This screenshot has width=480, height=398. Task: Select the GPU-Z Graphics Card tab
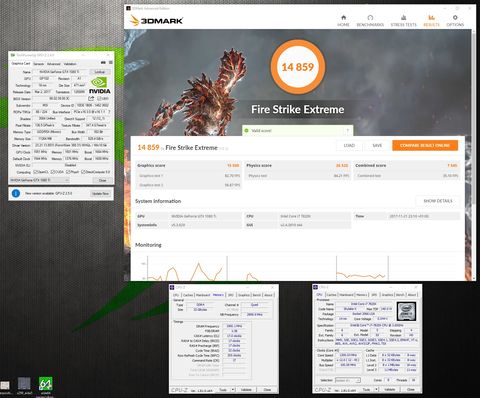pyautogui.click(x=21, y=63)
